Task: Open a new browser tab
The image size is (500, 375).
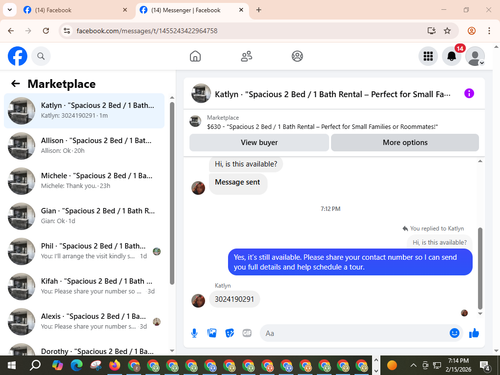Action: tap(259, 10)
